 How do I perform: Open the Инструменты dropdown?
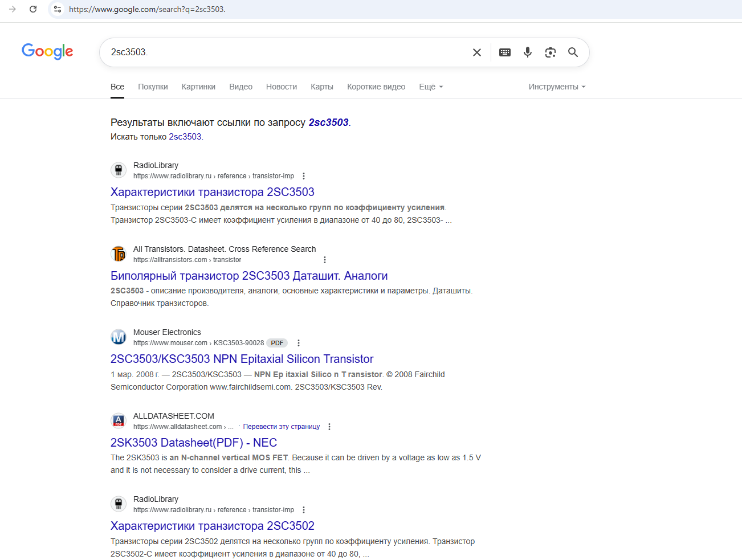557,87
